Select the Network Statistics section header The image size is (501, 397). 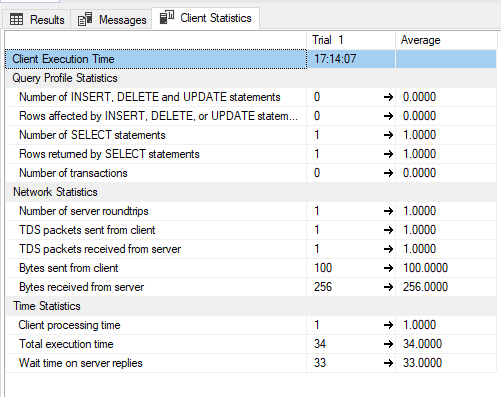pyautogui.click(x=251, y=192)
